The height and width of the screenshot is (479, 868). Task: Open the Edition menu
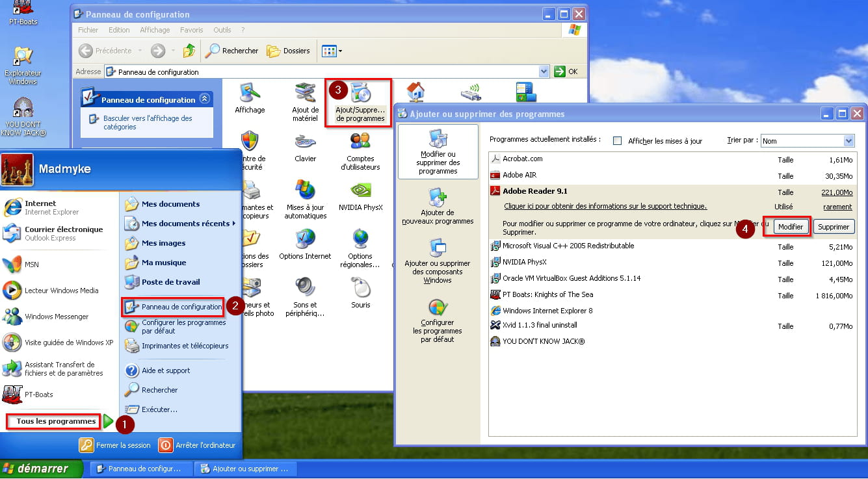[x=119, y=30]
